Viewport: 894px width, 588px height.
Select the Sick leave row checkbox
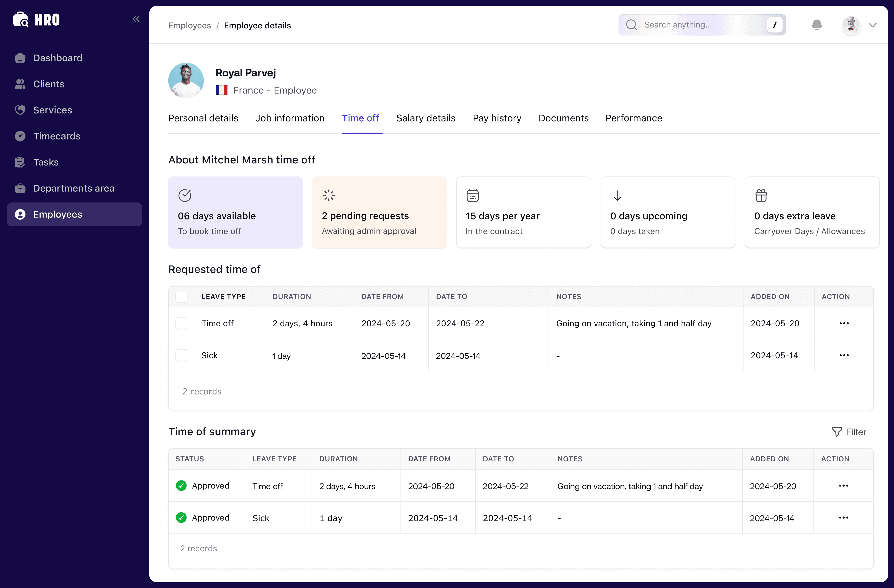181,355
